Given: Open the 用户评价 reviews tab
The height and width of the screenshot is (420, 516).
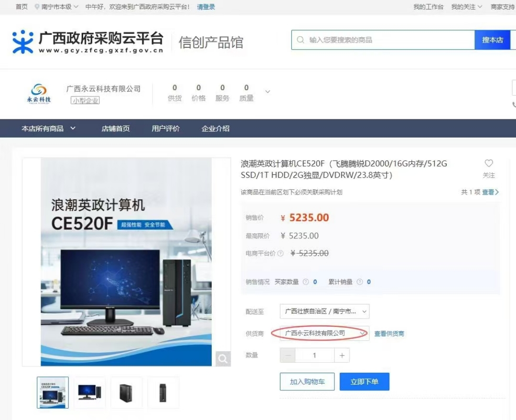Looking at the screenshot, I should tap(165, 128).
